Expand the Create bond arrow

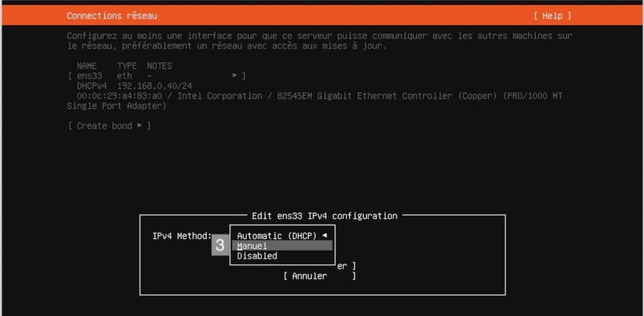[x=139, y=126]
